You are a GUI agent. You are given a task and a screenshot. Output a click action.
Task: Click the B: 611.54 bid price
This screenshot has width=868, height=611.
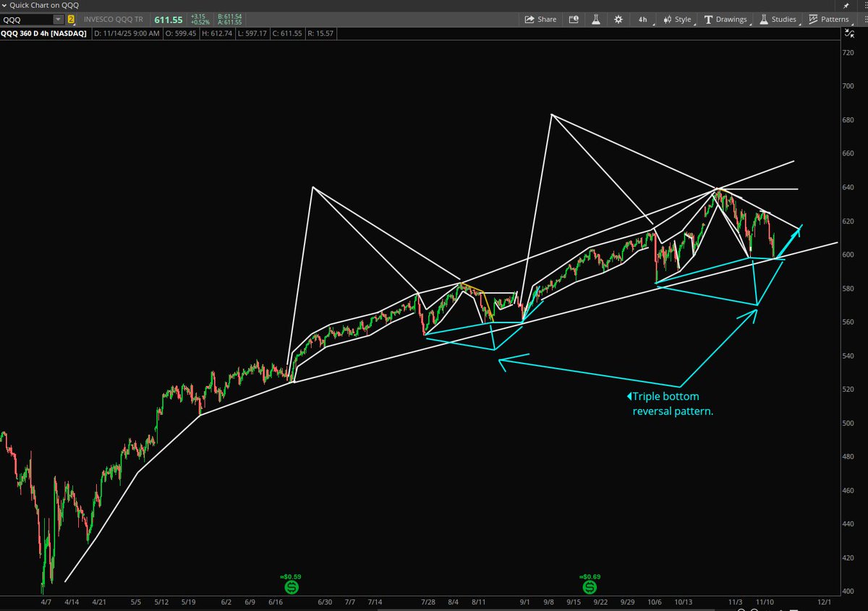[x=229, y=16]
